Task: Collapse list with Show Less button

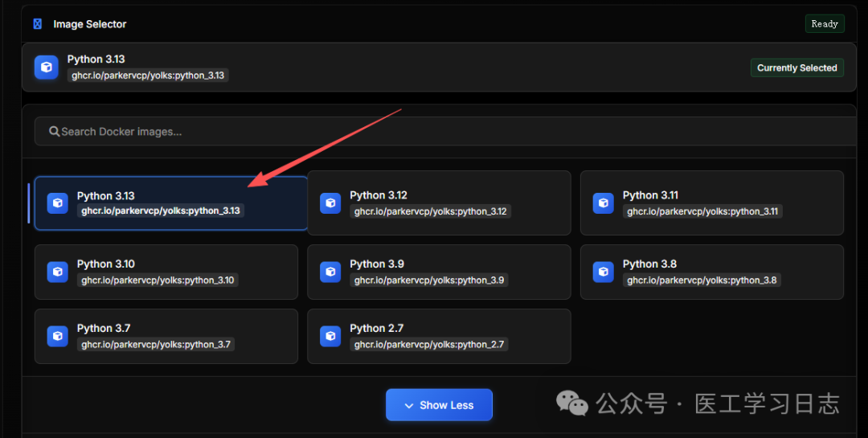Action: pos(439,405)
